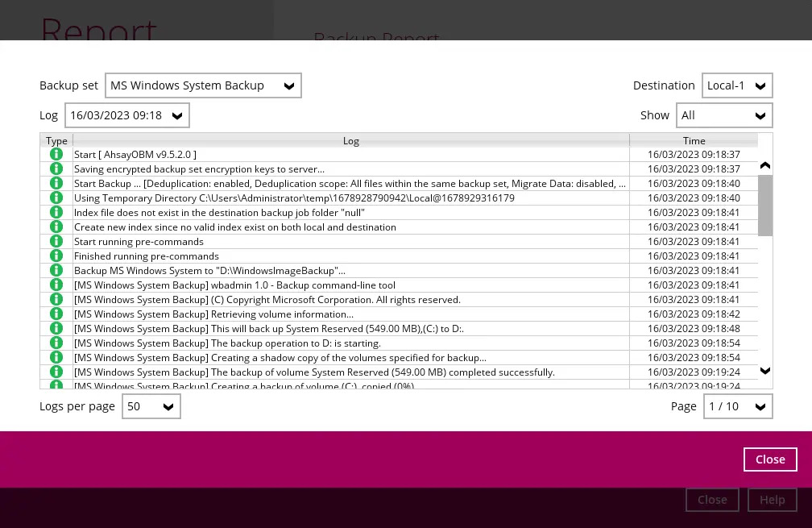
Task: Open the Show filter dropdown
Action: (723, 115)
